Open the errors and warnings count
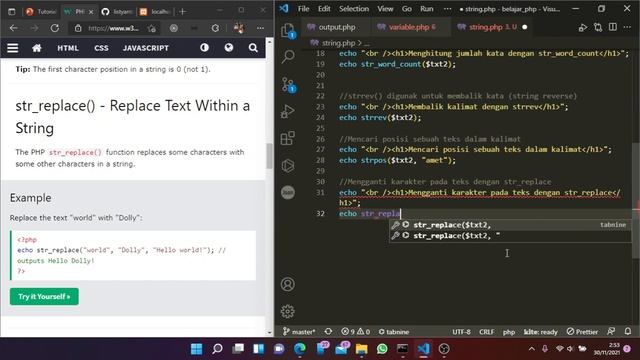Screen dimensions: 640x360 pyautogui.click(x=356, y=332)
